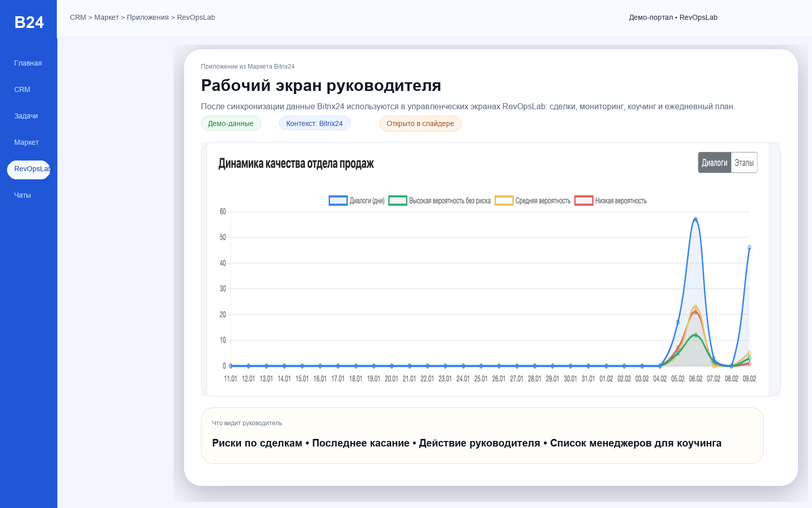Toggle the red Низкая вероятность legend swatch

click(x=584, y=201)
